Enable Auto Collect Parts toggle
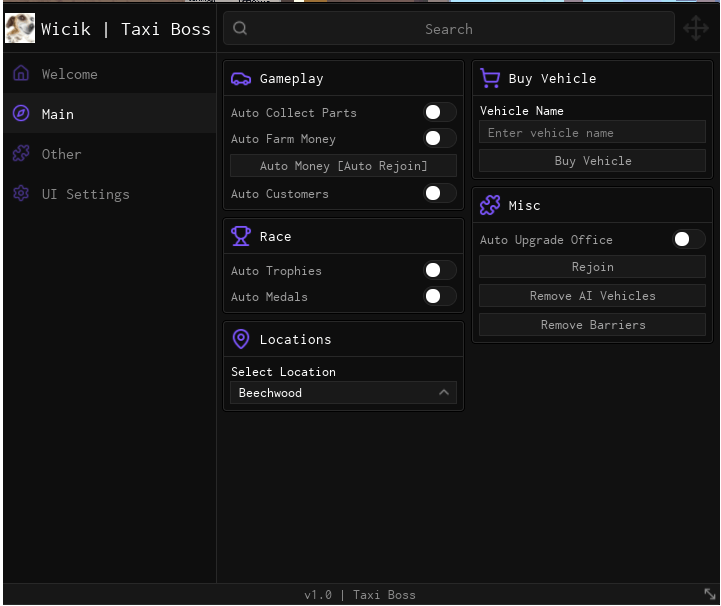The width and height of the screenshot is (721, 606). point(440,112)
